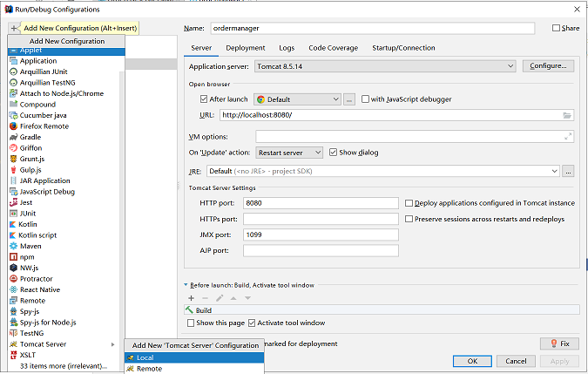Image resolution: width=588 pixels, height=374 pixels.
Task: Select the Firefox Remote icon
Action: click(x=13, y=126)
